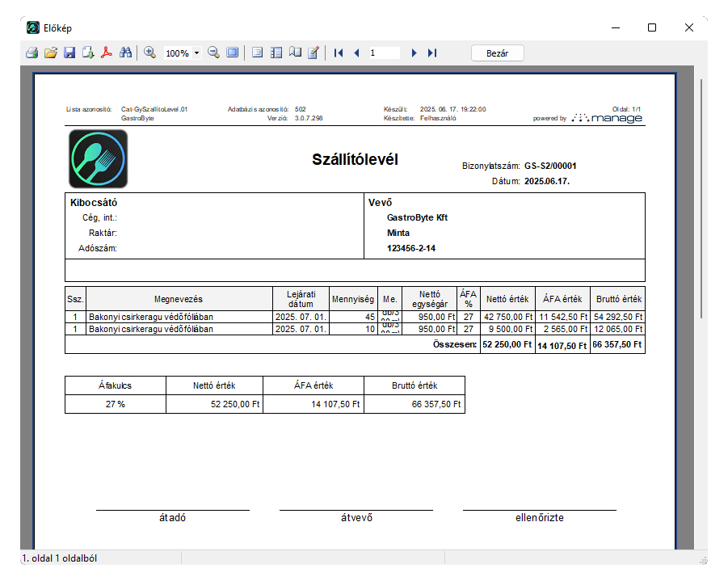Export the delivery note to PDF
This screenshot has height=581, width=728.
pyautogui.click(x=107, y=53)
